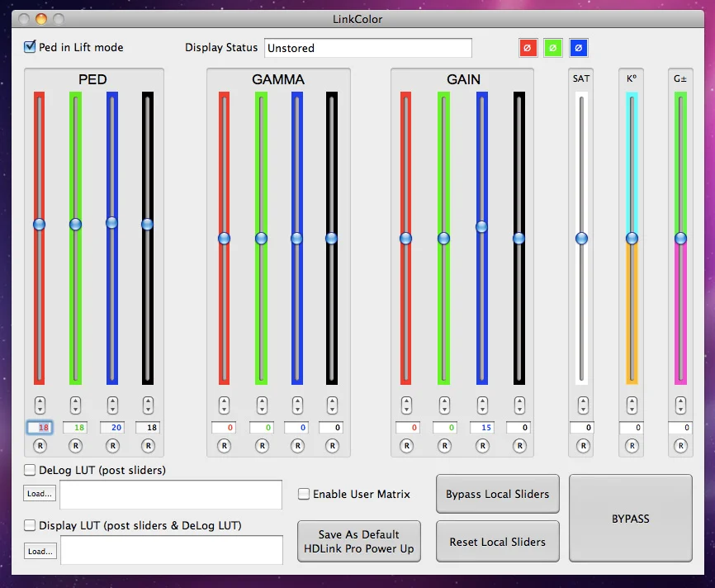Image resolution: width=715 pixels, height=588 pixels.
Task: Click the Display Status text field
Action: coord(368,48)
